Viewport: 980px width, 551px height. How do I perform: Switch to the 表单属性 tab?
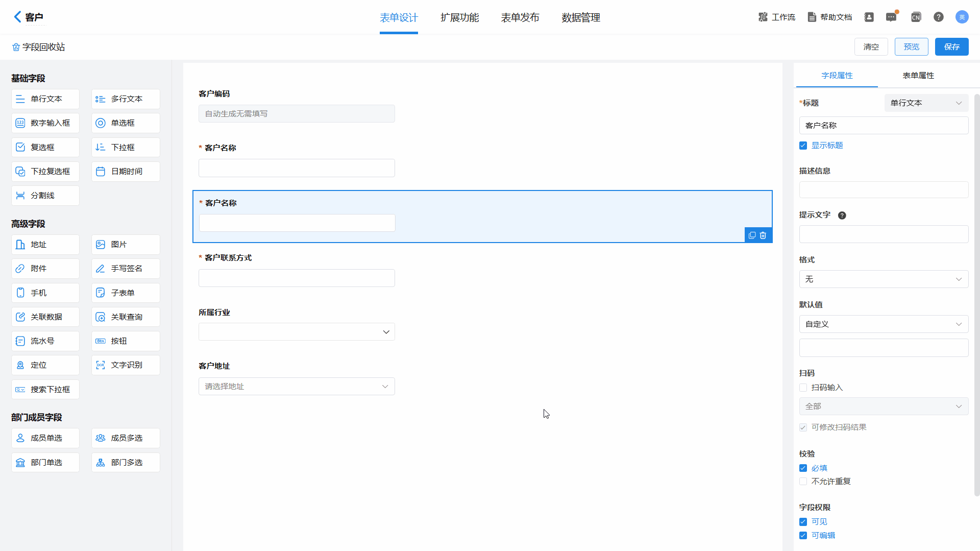[918, 76]
